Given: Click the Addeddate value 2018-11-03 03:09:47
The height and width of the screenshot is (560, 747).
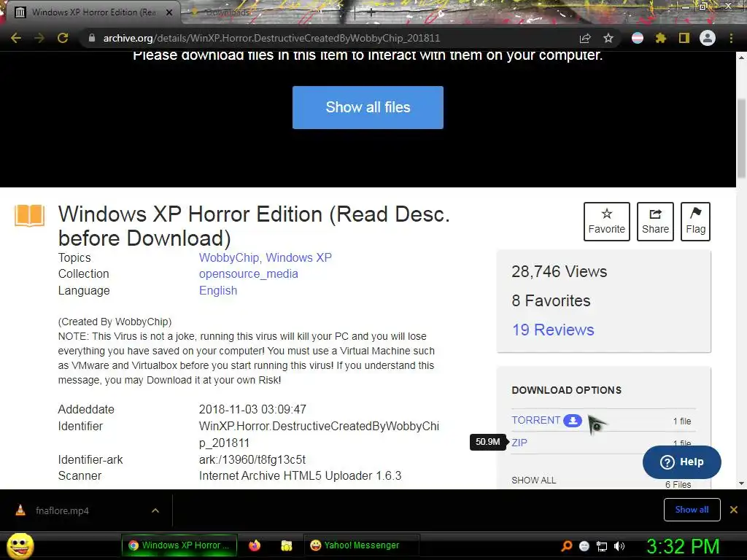Looking at the screenshot, I should point(252,409).
